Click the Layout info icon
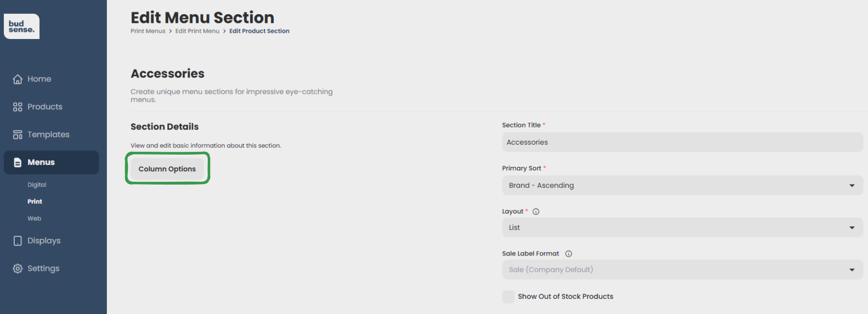The height and width of the screenshot is (314, 868). pyautogui.click(x=536, y=212)
